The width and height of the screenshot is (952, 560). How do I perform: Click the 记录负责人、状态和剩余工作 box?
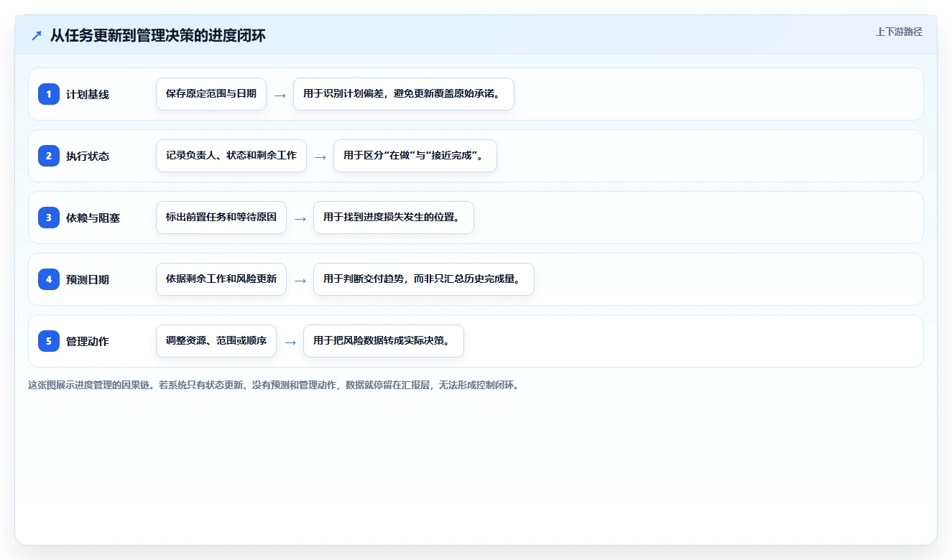pyautogui.click(x=231, y=156)
